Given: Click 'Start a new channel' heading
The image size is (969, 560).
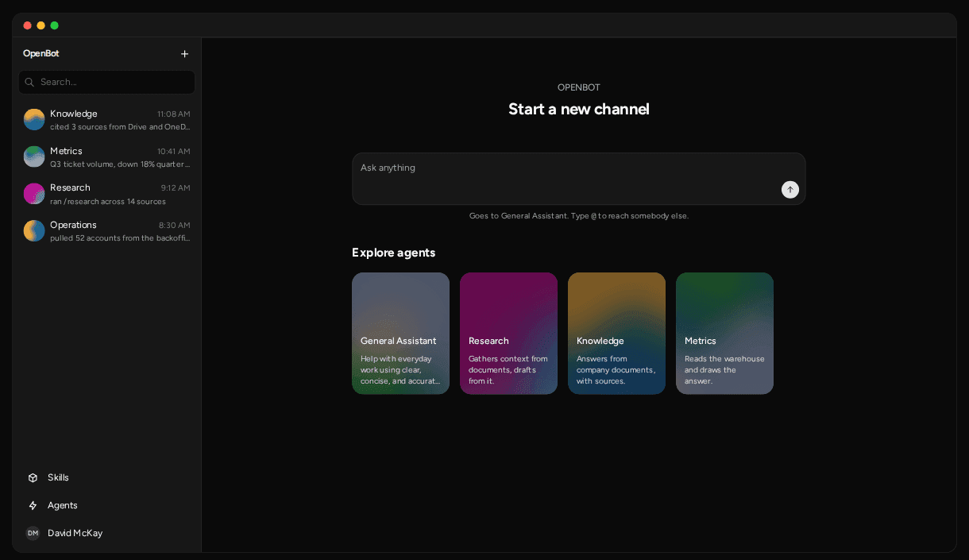Looking at the screenshot, I should pos(579,110).
